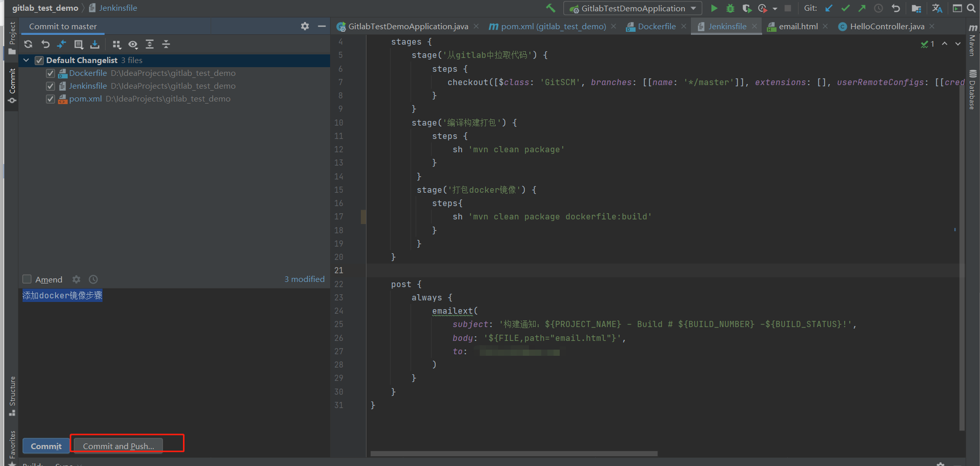980x466 pixels.
Task: Open Group By icon dropdown
Action: [x=117, y=45]
